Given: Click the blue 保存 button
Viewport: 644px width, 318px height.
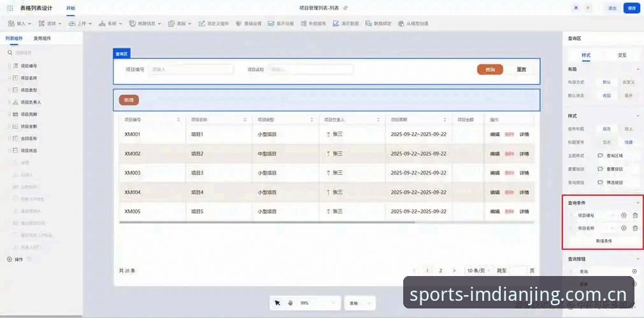Looking at the screenshot, I should [632, 8].
